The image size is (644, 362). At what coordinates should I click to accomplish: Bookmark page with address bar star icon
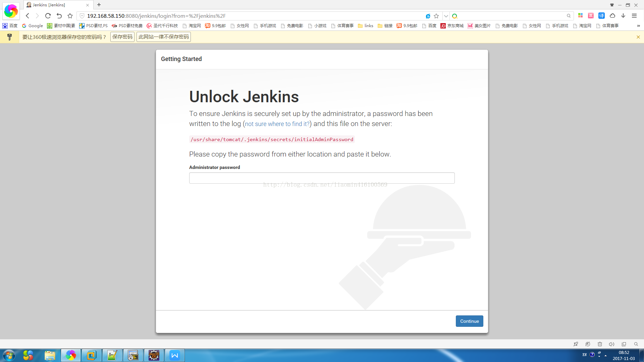tap(436, 16)
